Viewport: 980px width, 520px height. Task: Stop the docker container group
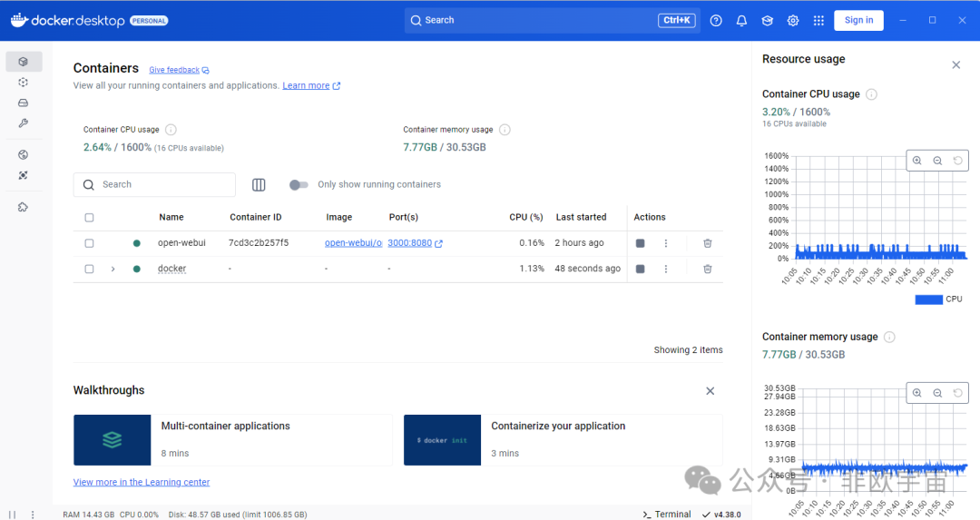click(x=640, y=269)
